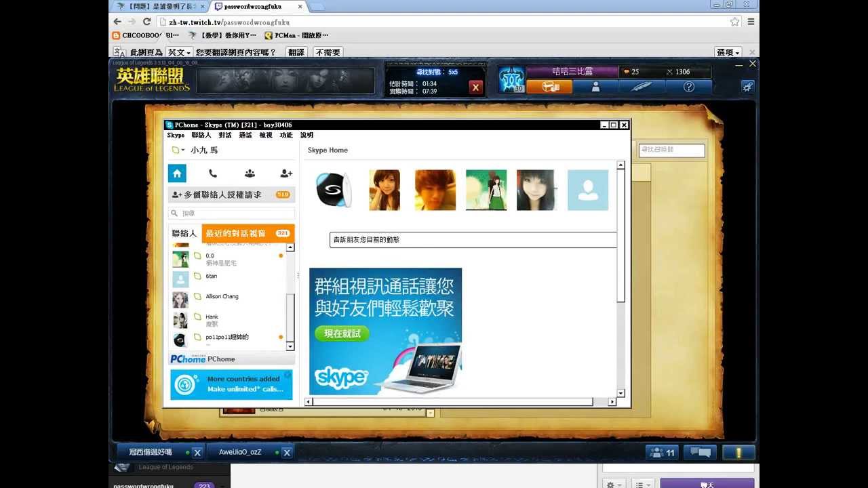Open the League store chest icon
Image resolution: width=868 pixels, height=488 pixels.
click(549, 87)
